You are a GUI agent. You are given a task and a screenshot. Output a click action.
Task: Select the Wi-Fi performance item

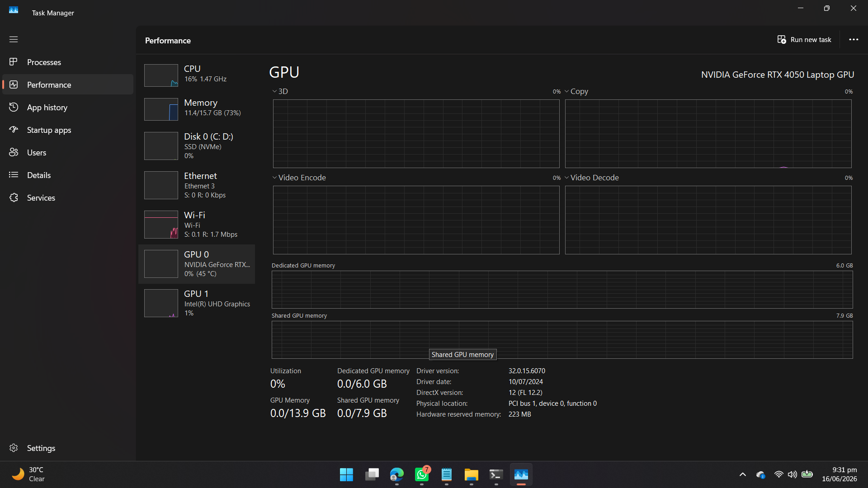(x=197, y=225)
